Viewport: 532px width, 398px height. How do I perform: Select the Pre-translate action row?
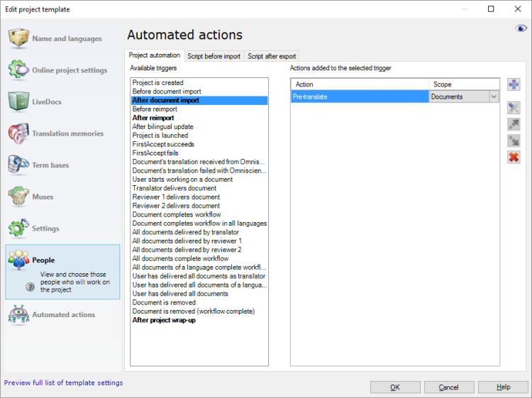pyautogui.click(x=360, y=96)
